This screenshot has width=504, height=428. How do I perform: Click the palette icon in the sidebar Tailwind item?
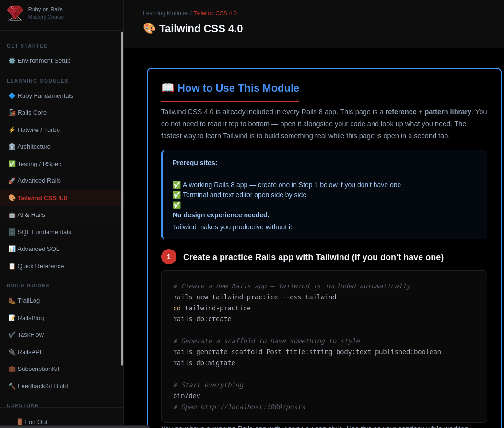point(12,198)
